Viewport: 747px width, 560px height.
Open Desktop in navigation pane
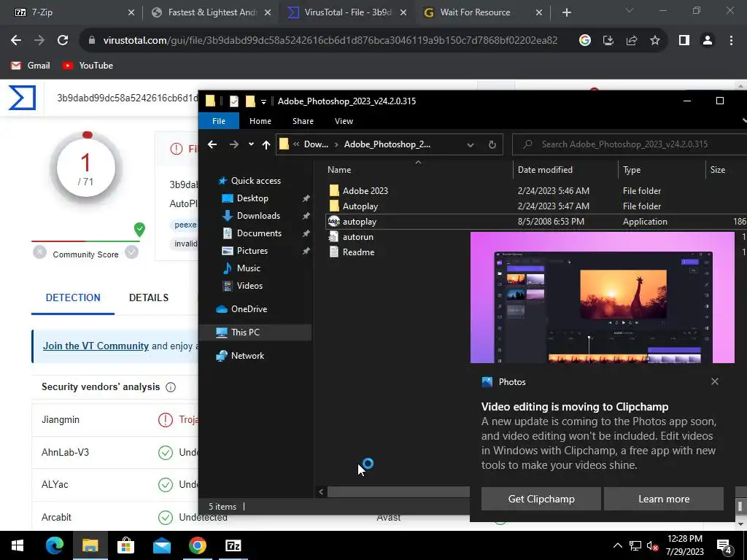coord(252,198)
